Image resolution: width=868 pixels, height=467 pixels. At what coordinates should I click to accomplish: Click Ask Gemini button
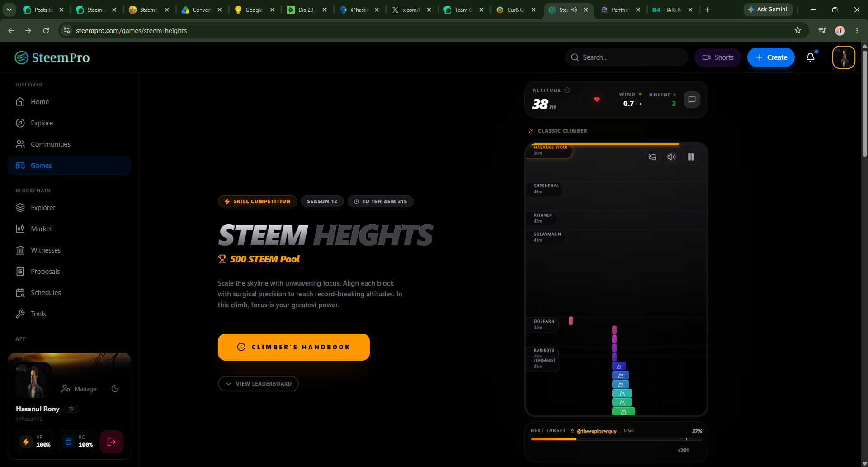tap(768, 10)
